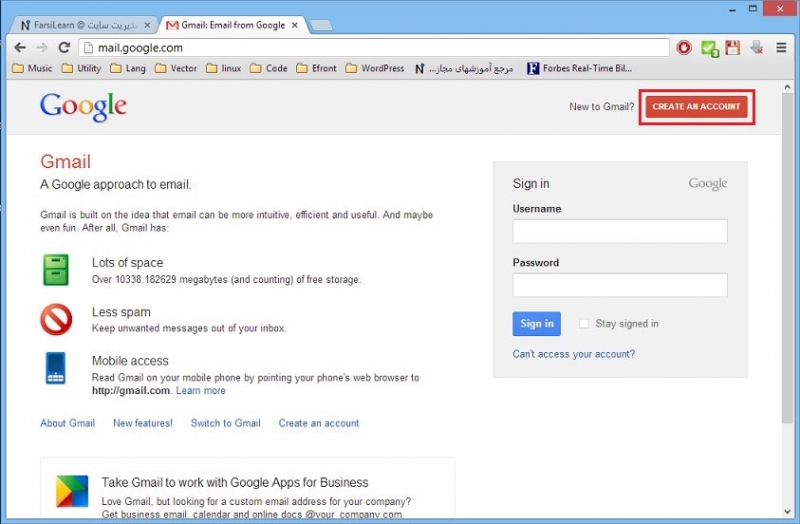Click the Less spam heading
Viewport: 800px width, 524px height.
pos(121,312)
